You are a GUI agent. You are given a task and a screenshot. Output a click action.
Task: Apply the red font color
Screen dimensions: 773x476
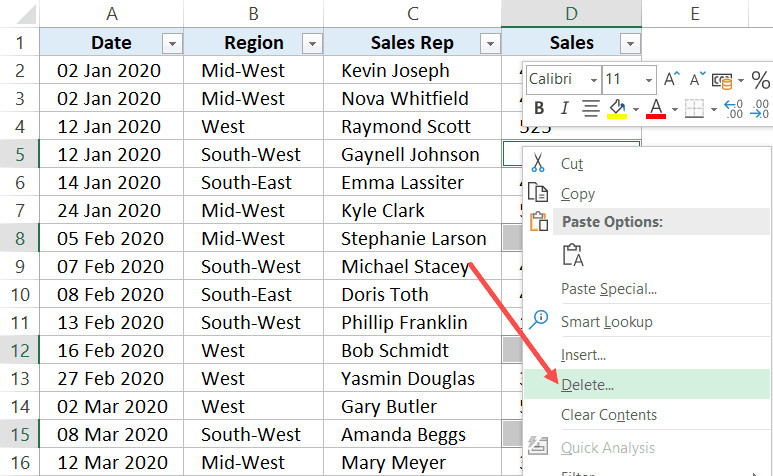tap(656, 108)
